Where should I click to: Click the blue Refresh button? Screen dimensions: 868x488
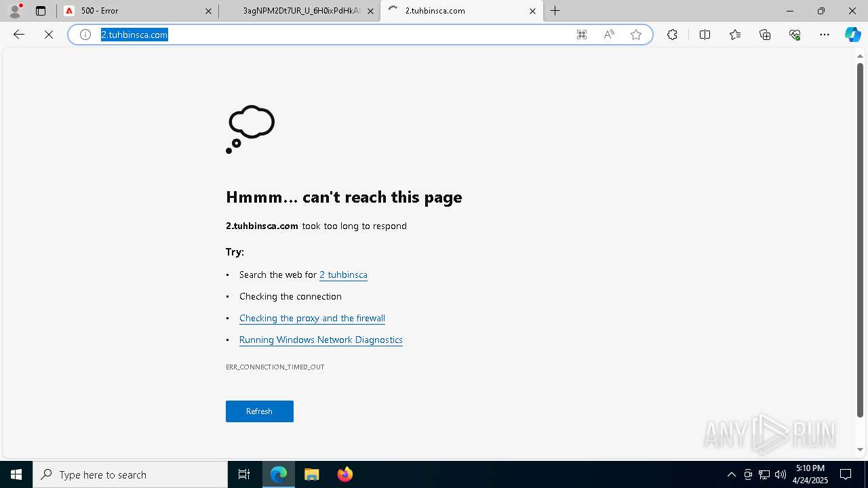coord(260,411)
